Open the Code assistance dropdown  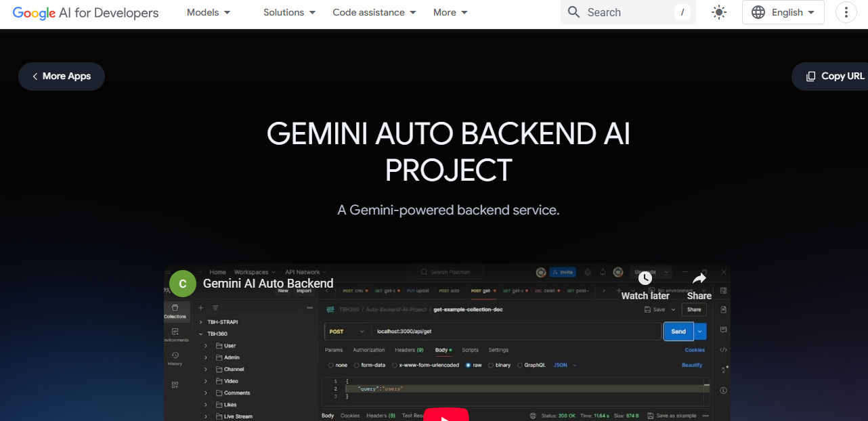374,12
